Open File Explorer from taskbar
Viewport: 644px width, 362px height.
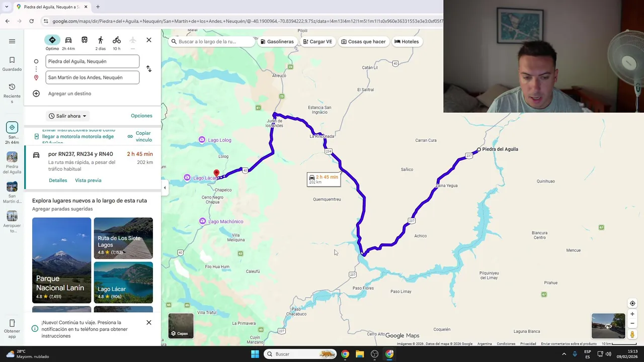tap(360, 354)
